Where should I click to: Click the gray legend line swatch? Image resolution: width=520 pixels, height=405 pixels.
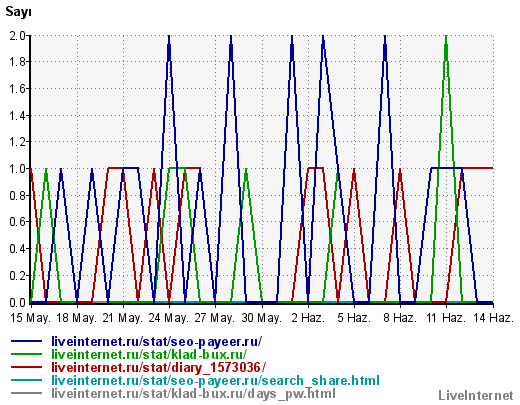(26, 393)
